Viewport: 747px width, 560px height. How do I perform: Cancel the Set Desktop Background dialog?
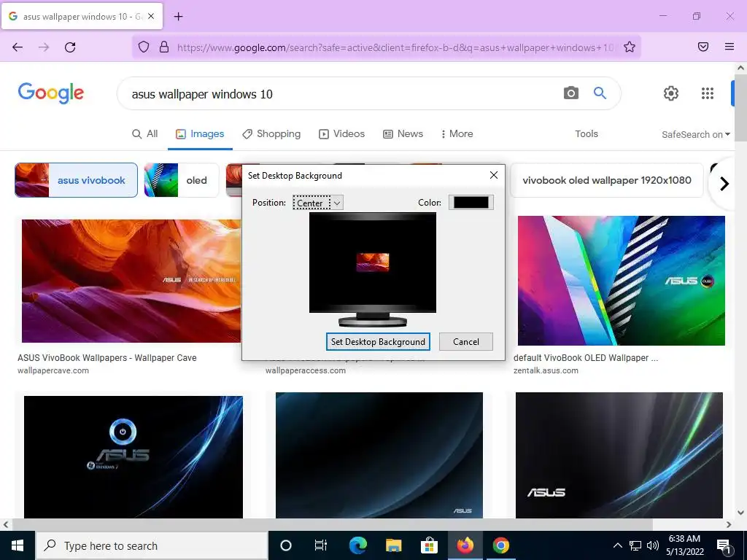coord(466,341)
